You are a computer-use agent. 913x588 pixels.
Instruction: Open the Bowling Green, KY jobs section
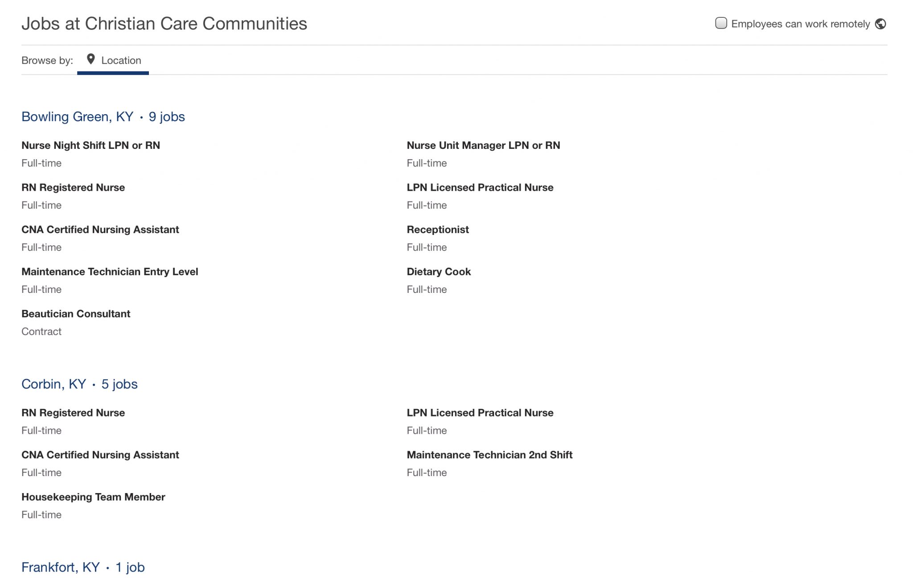click(x=103, y=116)
